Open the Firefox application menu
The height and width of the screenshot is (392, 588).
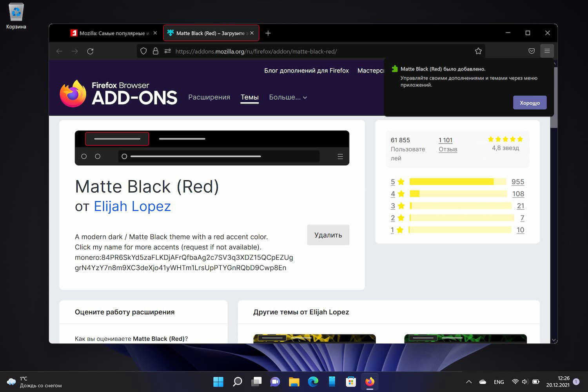547,51
